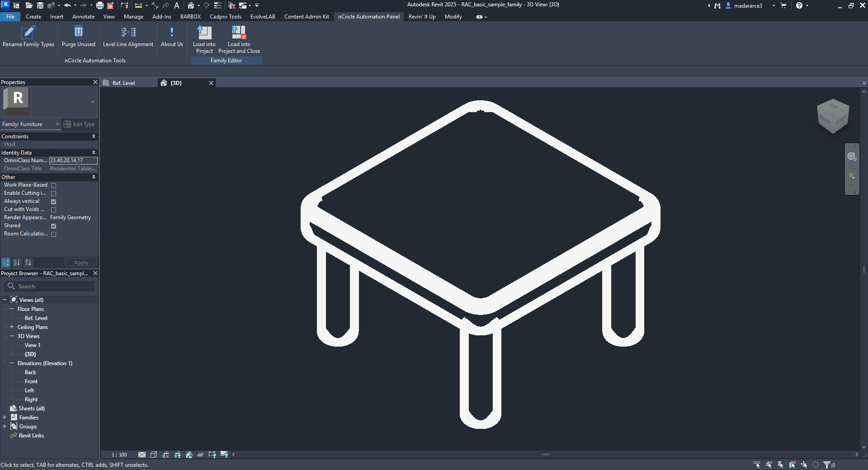Click the Project Browser Search field

(50, 286)
